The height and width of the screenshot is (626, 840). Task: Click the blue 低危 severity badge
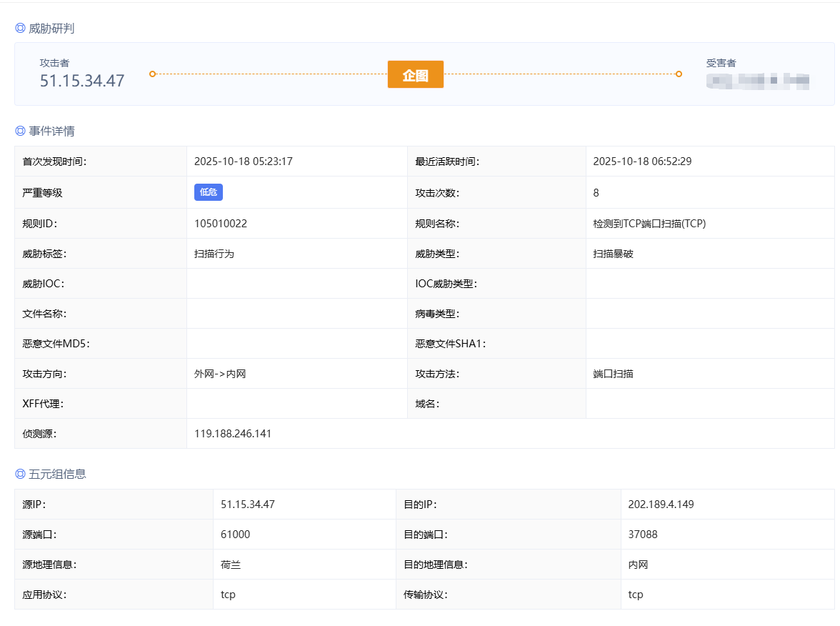[209, 192]
